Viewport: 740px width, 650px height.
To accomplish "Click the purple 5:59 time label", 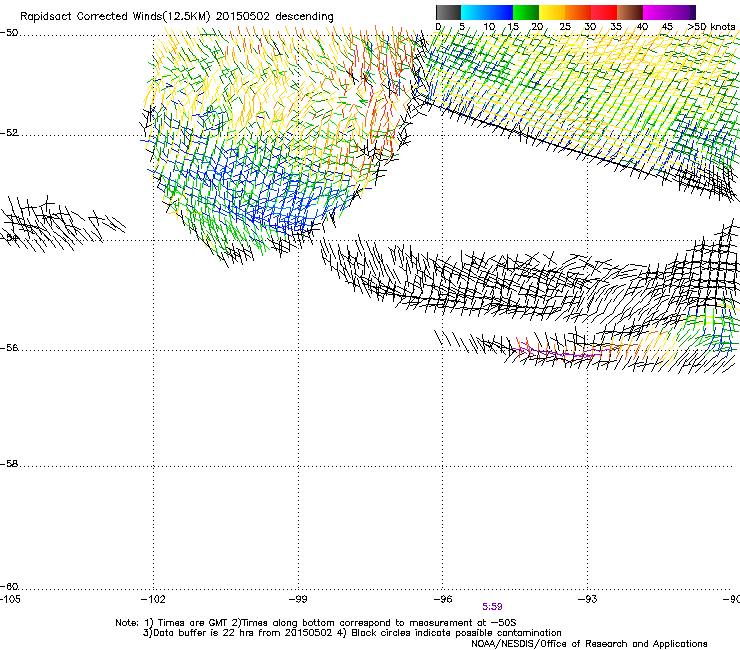I will click(x=492, y=607).
